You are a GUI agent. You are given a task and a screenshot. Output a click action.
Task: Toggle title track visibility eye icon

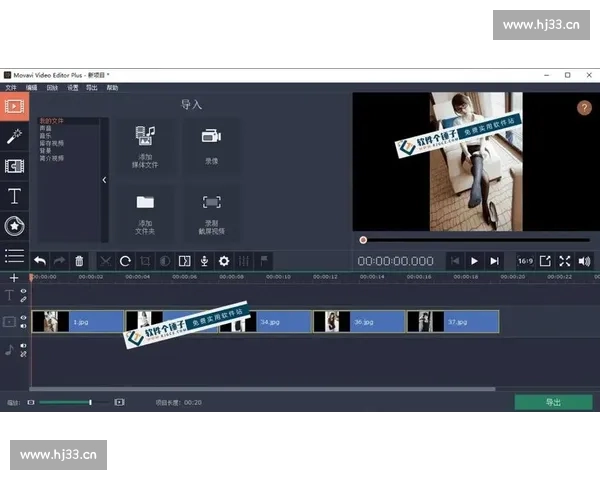pyautogui.click(x=24, y=291)
